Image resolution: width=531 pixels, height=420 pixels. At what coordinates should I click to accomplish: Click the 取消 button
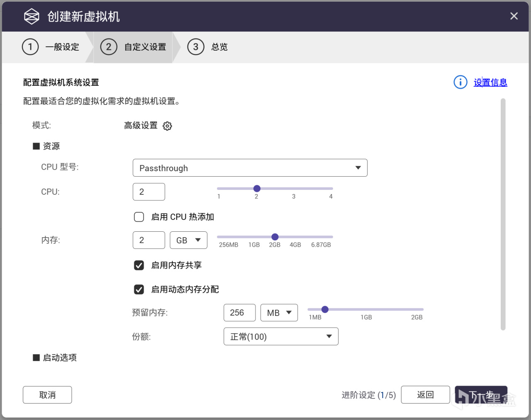pos(47,395)
